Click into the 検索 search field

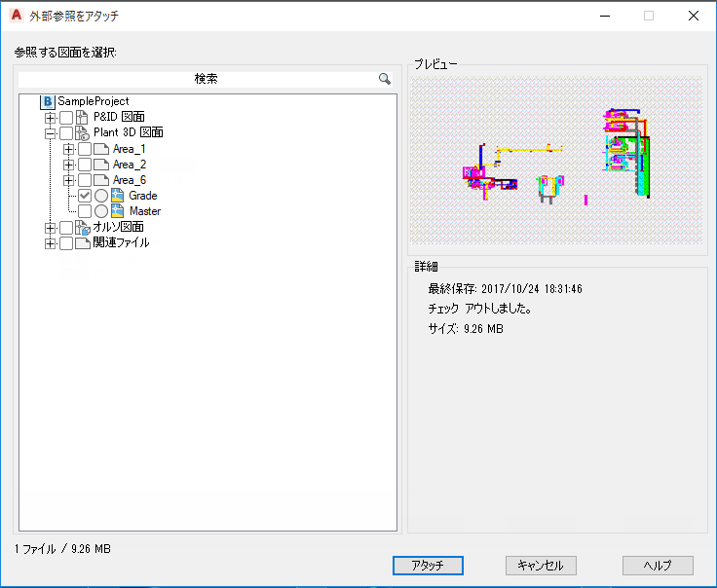click(x=206, y=79)
